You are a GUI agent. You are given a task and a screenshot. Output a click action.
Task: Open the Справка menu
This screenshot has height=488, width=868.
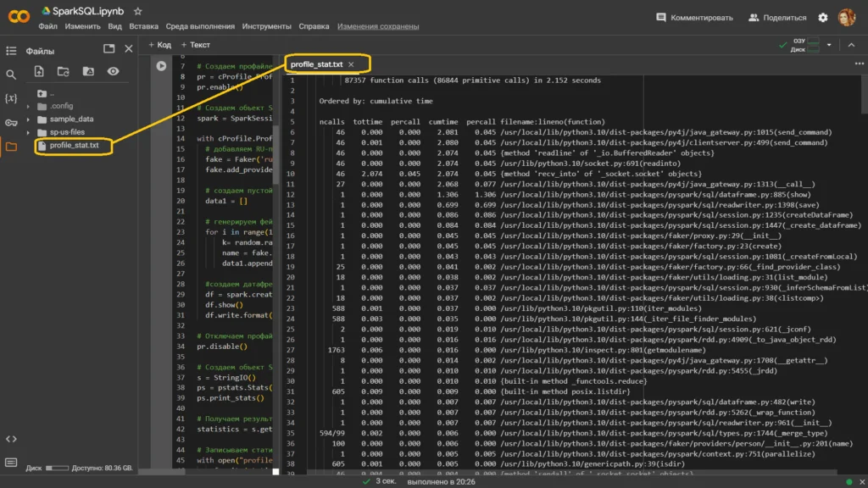click(314, 26)
